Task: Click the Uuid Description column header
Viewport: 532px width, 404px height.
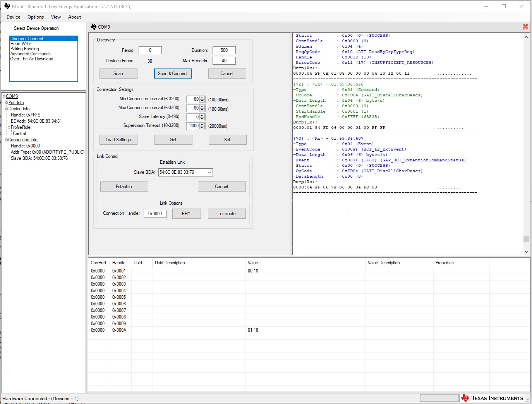Action: 199,263
